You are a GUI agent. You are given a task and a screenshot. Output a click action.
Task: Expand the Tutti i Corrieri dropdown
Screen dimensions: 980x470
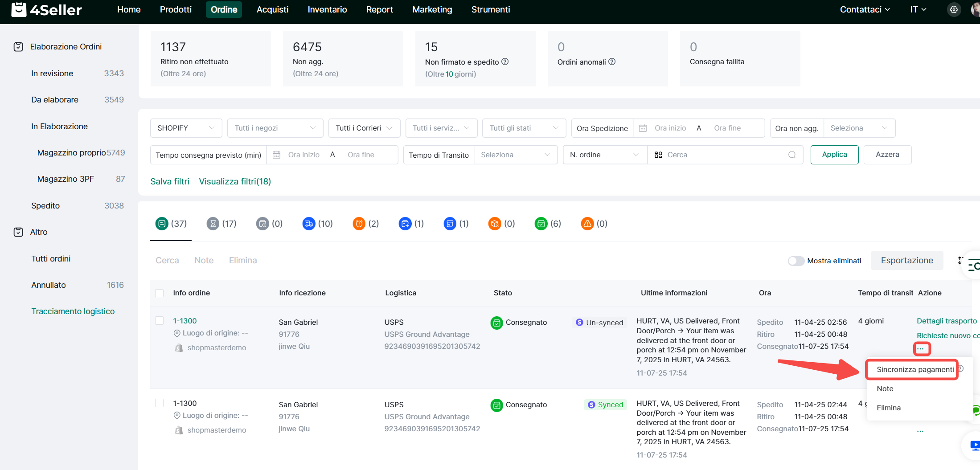[x=364, y=128]
